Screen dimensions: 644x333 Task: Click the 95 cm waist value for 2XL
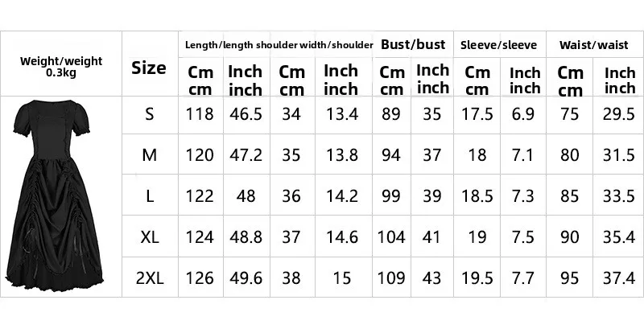point(570,278)
